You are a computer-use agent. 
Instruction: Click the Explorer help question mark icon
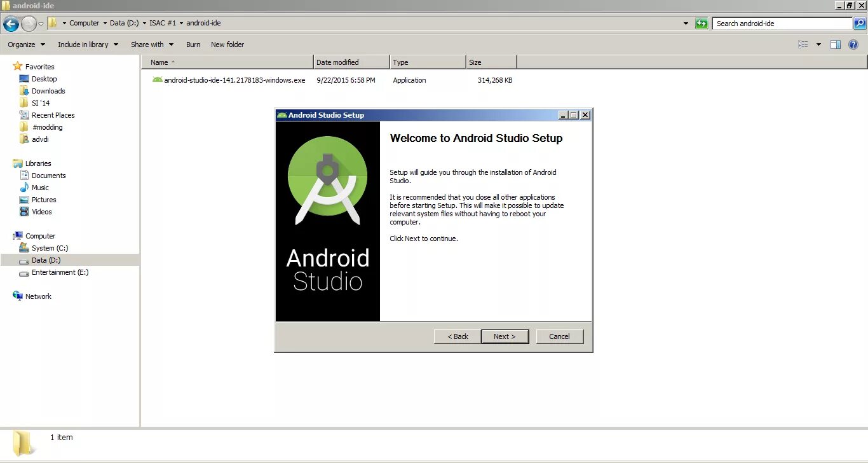[x=853, y=45]
